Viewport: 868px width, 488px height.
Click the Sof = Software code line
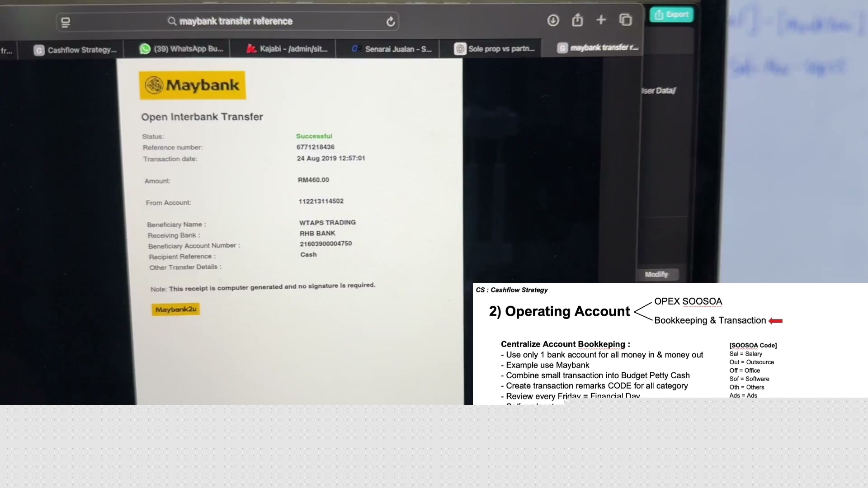(749, 379)
